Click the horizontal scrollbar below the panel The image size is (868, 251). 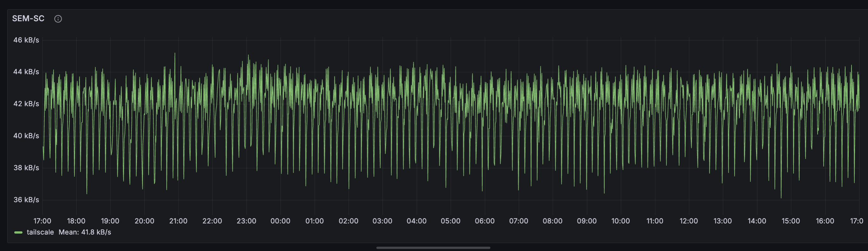coord(433,248)
